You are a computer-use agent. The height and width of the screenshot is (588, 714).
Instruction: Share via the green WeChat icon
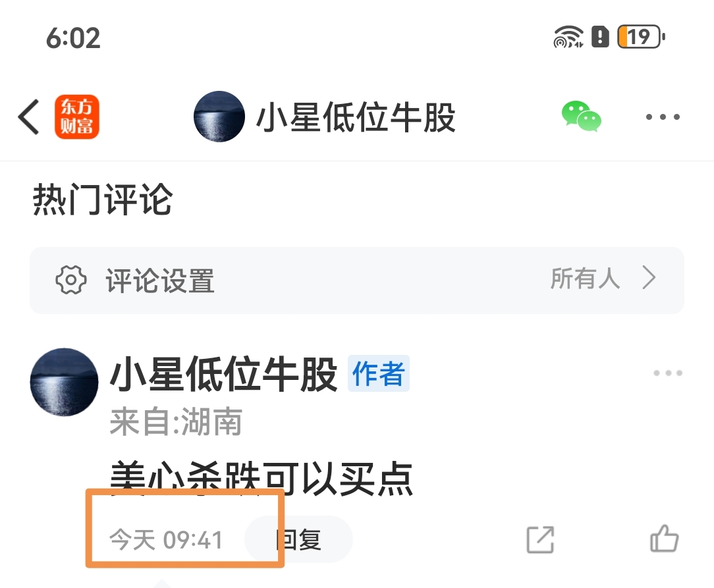(582, 117)
